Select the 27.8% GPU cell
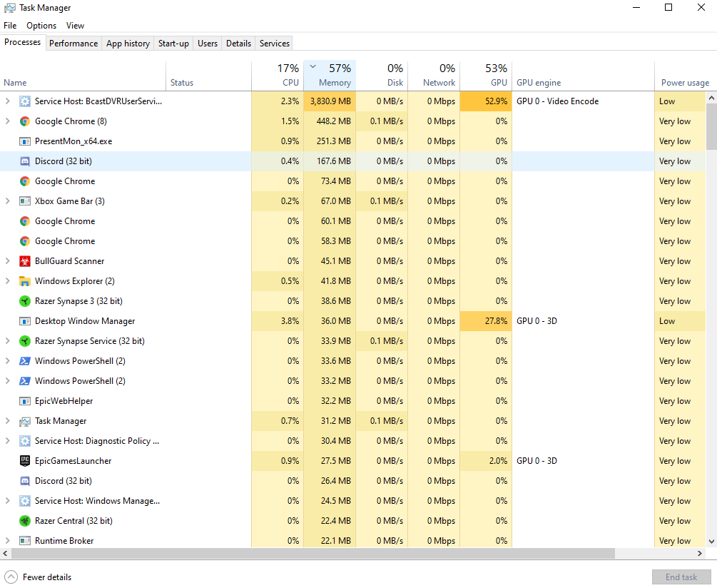The image size is (717, 588). pos(486,321)
